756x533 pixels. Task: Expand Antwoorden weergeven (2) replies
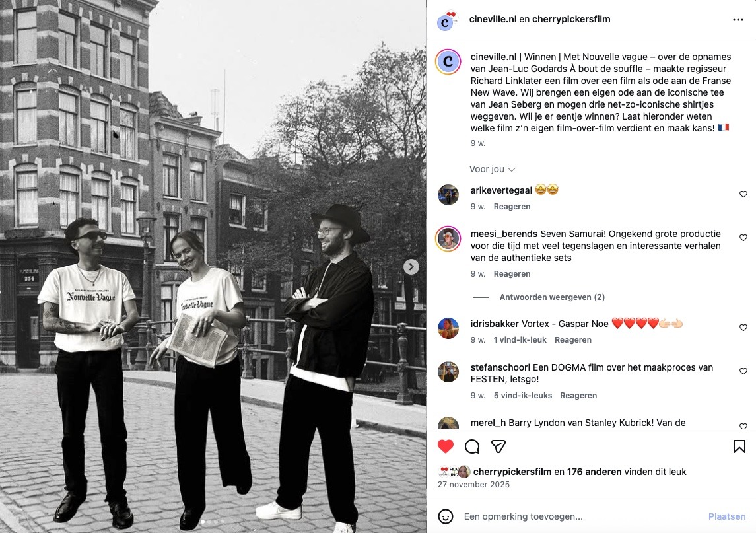552,297
